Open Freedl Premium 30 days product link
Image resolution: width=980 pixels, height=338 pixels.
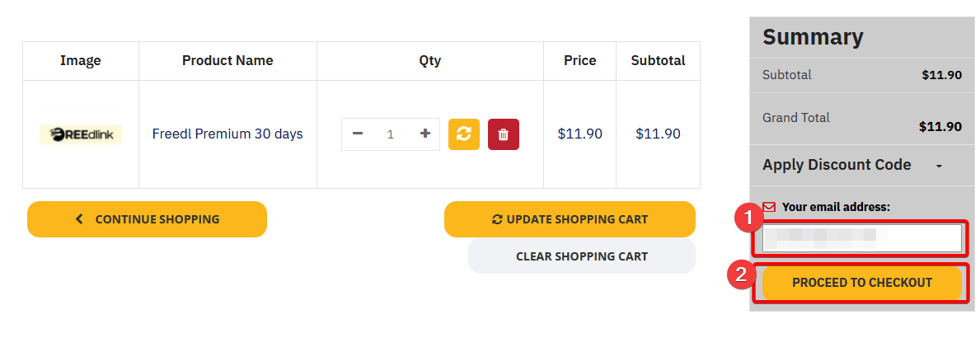coord(227,134)
